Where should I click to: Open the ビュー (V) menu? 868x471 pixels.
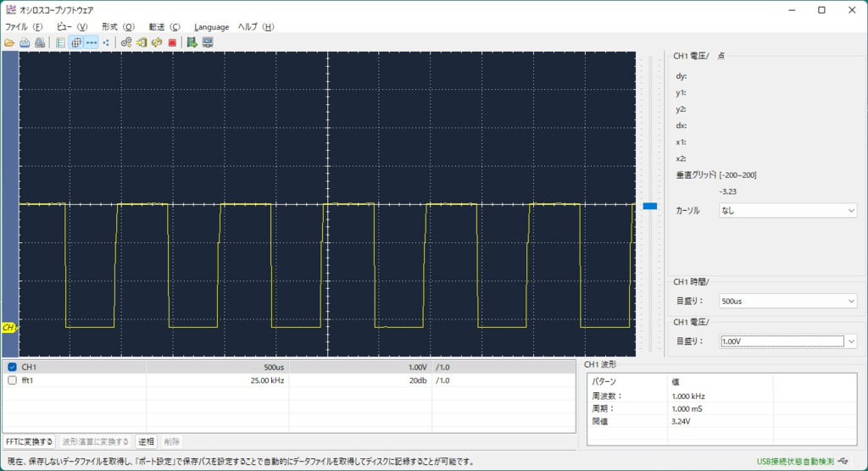point(72,26)
